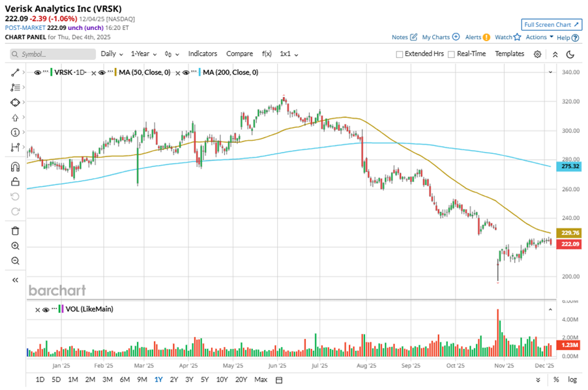The image size is (588, 390).
Task: Click the Full Screen Chart button
Action: click(551, 25)
